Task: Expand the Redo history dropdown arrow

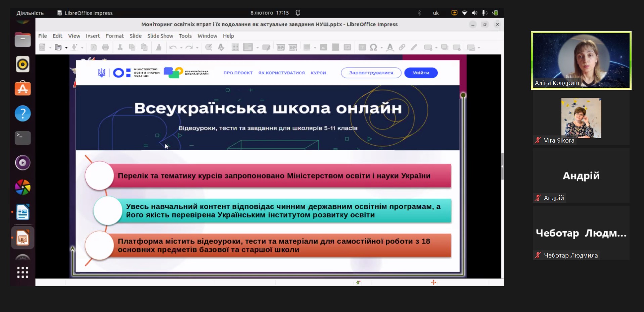Action: tap(197, 48)
